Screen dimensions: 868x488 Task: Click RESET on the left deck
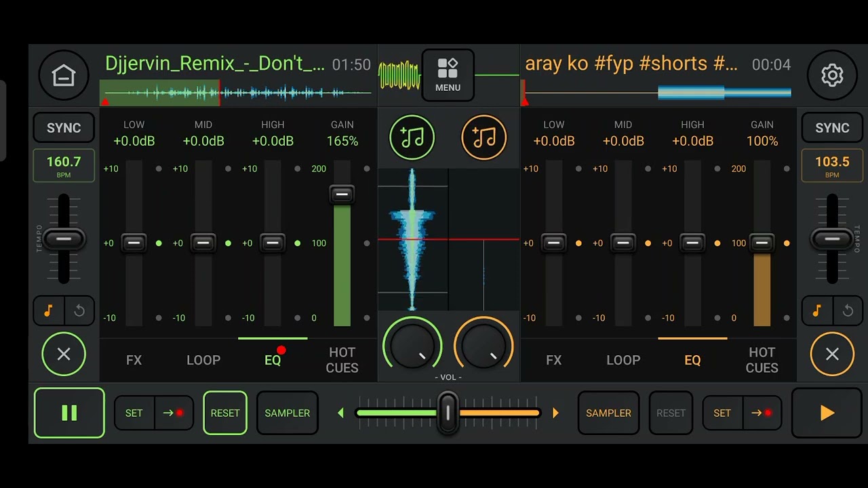click(x=225, y=413)
